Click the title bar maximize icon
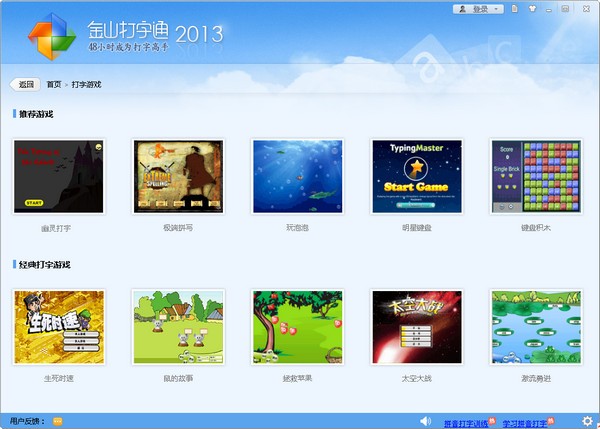This screenshot has width=600, height=429. click(565, 9)
